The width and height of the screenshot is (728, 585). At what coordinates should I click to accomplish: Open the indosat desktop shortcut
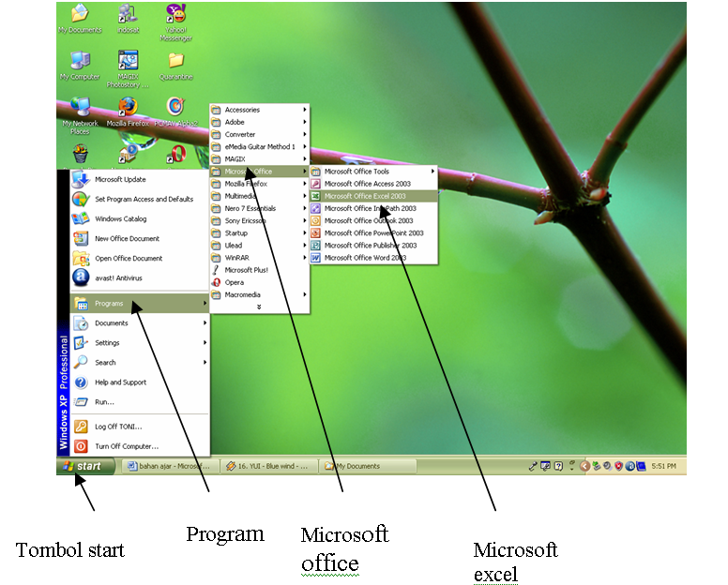point(128,19)
